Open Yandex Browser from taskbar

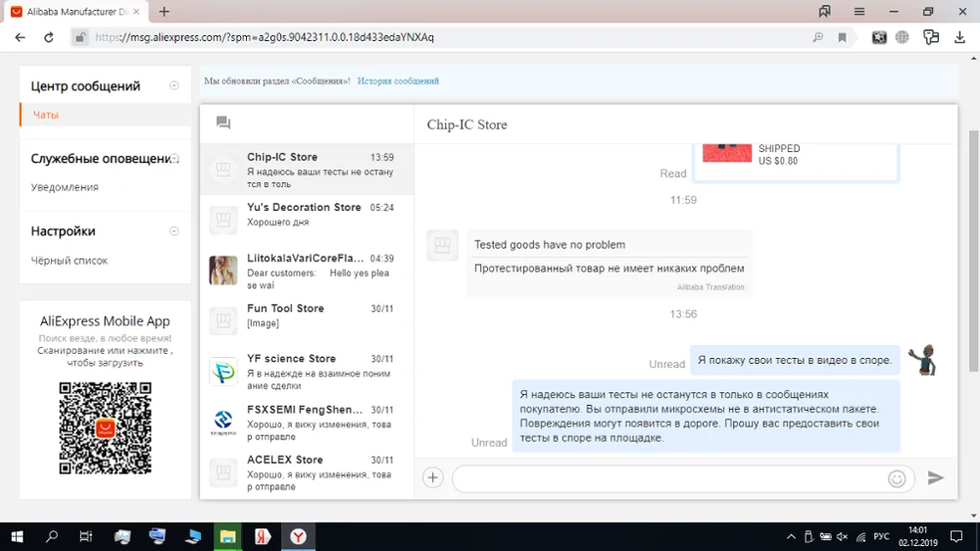pyautogui.click(x=298, y=536)
